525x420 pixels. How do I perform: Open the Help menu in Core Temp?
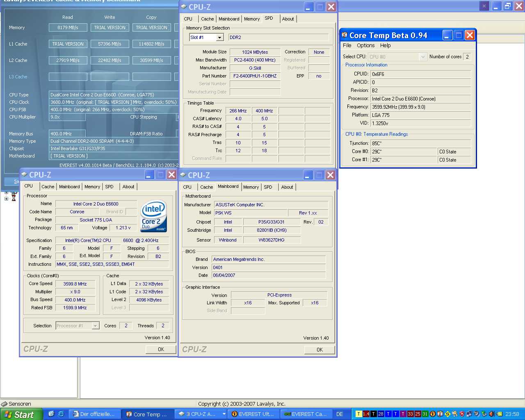pos(385,46)
